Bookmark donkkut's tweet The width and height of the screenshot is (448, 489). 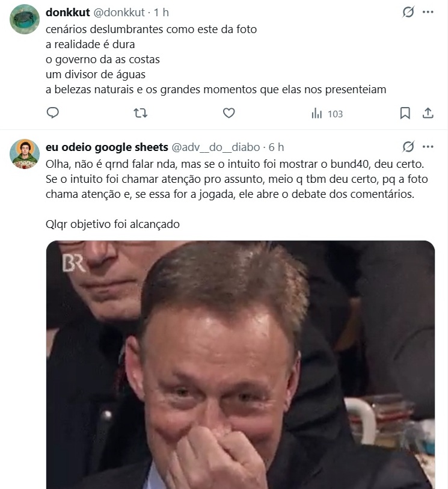point(405,113)
